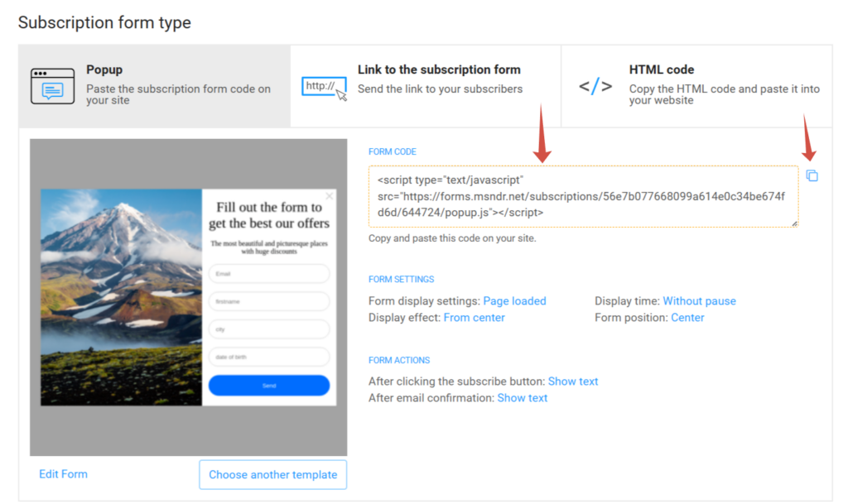The width and height of the screenshot is (848, 504).
Task: Click the FORM ACTIONS heading
Action: coord(399,360)
